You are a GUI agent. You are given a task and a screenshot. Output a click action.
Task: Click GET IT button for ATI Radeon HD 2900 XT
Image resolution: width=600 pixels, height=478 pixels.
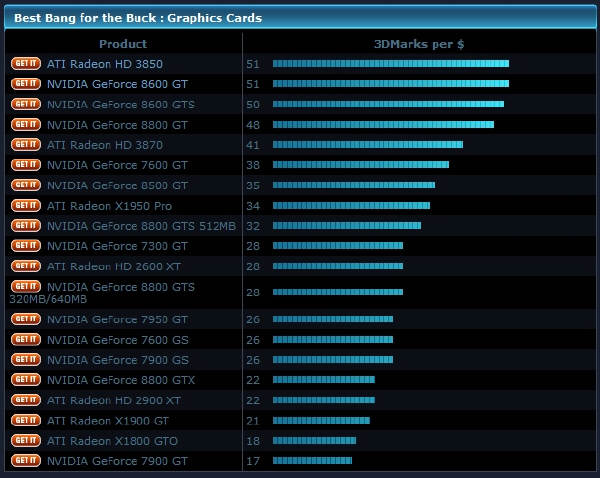pyautogui.click(x=26, y=400)
